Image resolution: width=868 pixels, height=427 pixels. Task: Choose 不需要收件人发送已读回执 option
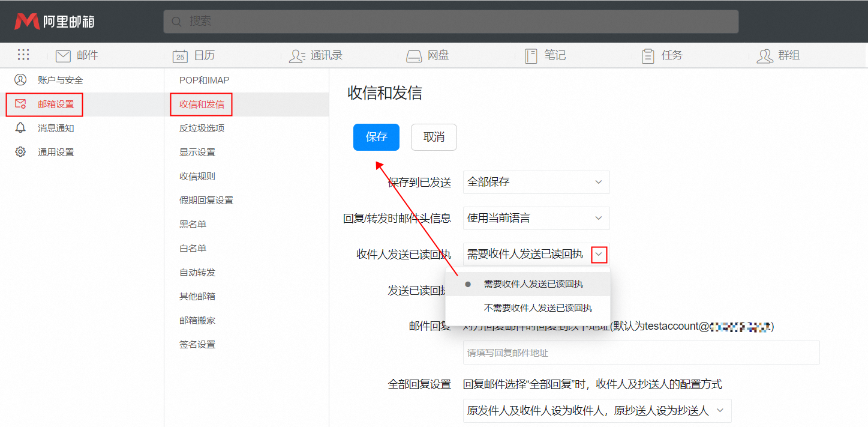[x=537, y=308]
